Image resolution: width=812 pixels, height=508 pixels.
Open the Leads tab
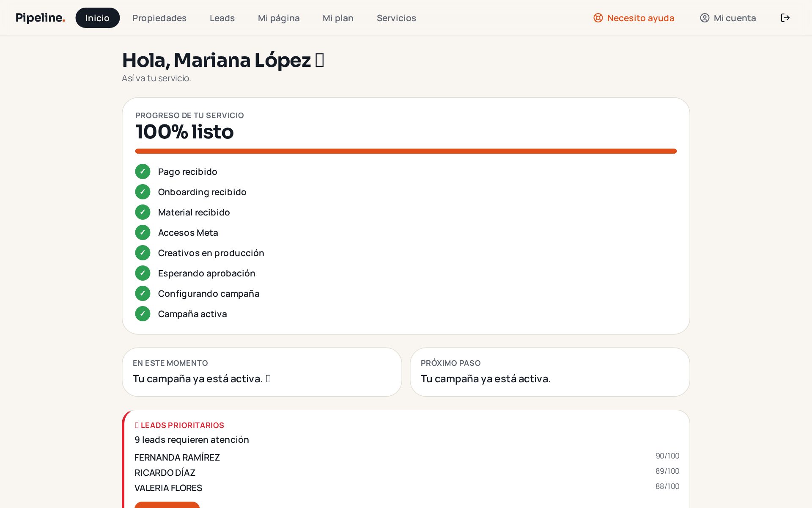222,18
